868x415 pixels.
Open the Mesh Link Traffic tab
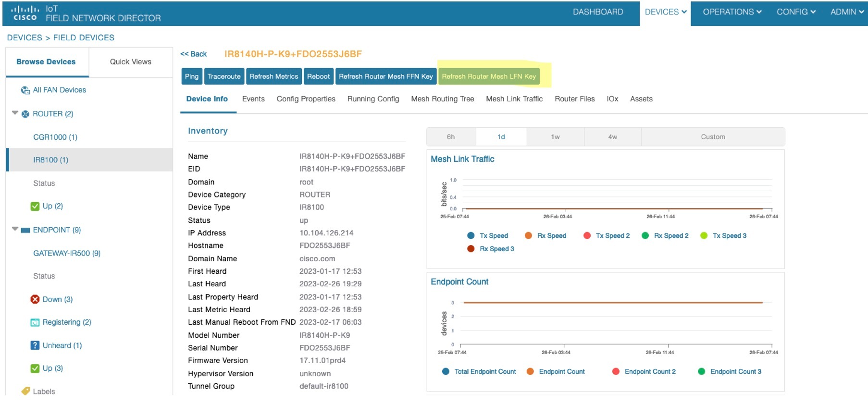click(x=514, y=99)
